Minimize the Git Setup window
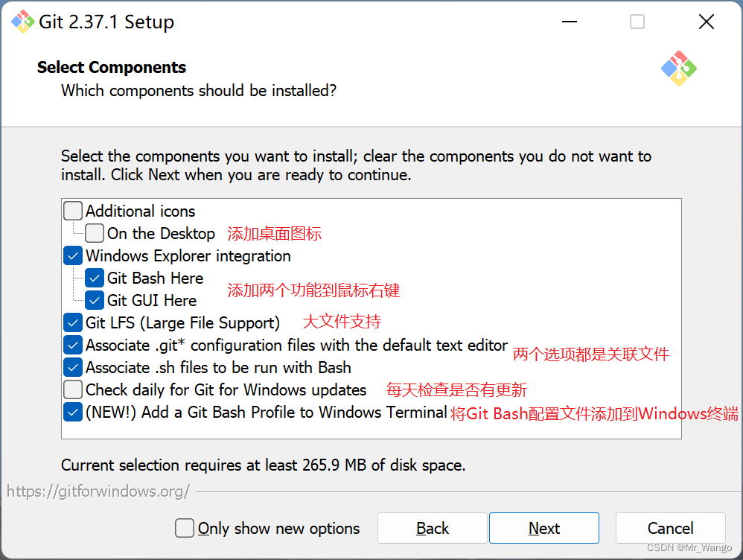Image resolution: width=743 pixels, height=560 pixels. click(x=569, y=22)
